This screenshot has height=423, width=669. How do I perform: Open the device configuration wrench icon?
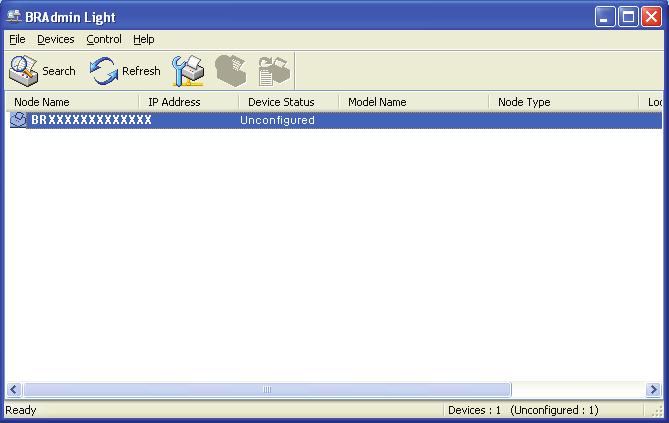coord(188,70)
